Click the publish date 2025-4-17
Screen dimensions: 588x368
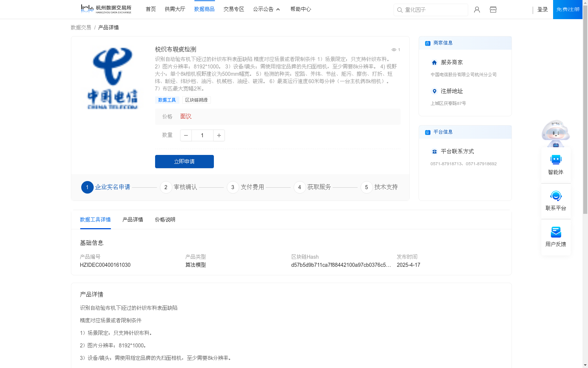(x=408, y=265)
